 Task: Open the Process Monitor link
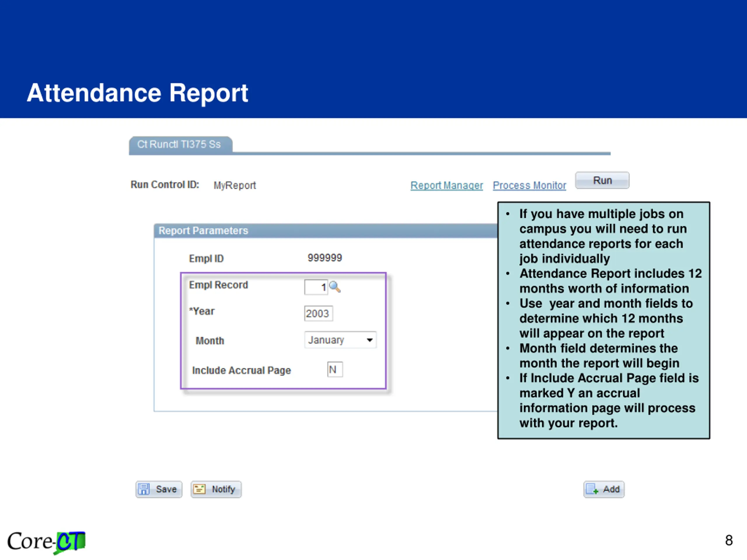(x=529, y=185)
